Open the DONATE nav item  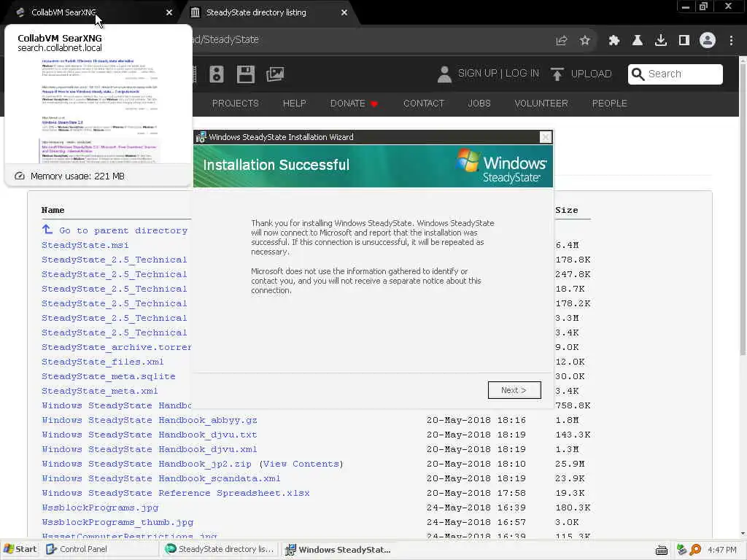coord(348,104)
